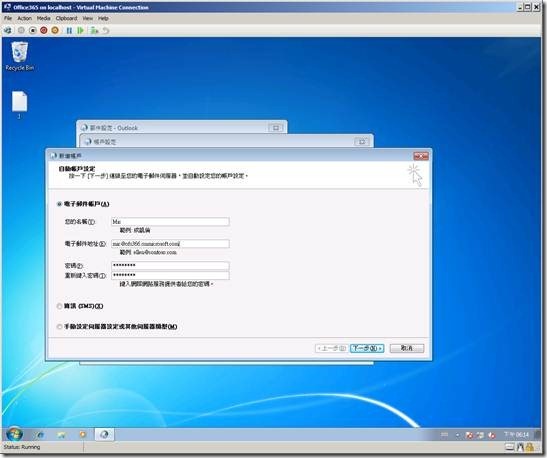Click the Revert toolbar icon
Image resolution: width=547 pixels, height=458 pixels.
point(105,31)
